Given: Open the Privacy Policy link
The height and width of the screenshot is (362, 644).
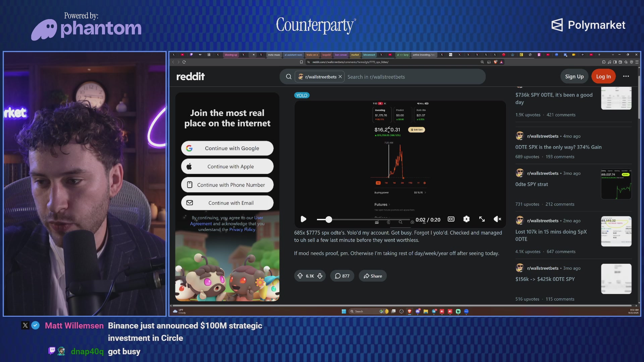Looking at the screenshot, I should coord(242,230).
